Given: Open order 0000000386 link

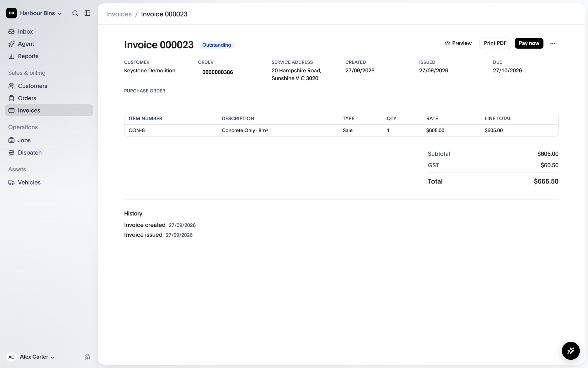Looking at the screenshot, I should click(x=218, y=72).
